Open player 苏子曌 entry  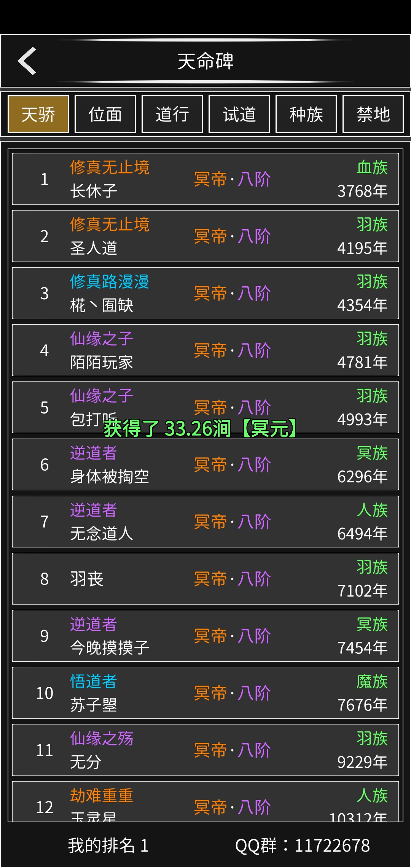[x=205, y=693]
